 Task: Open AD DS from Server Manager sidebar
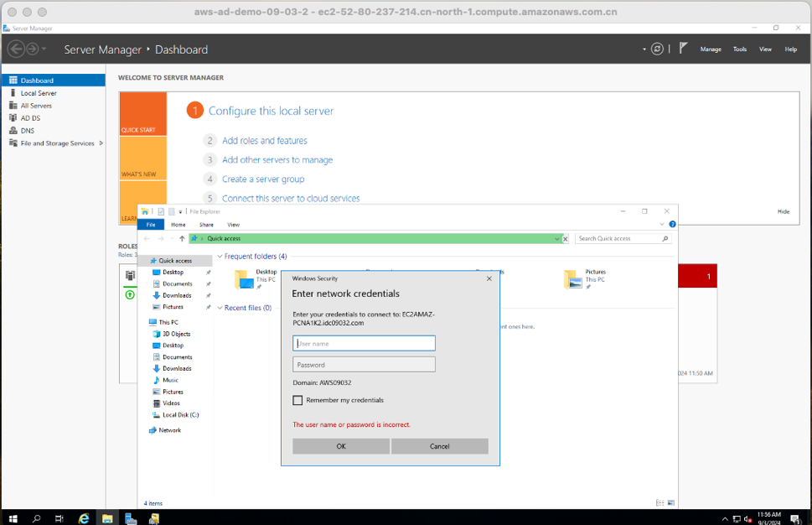[x=30, y=117]
